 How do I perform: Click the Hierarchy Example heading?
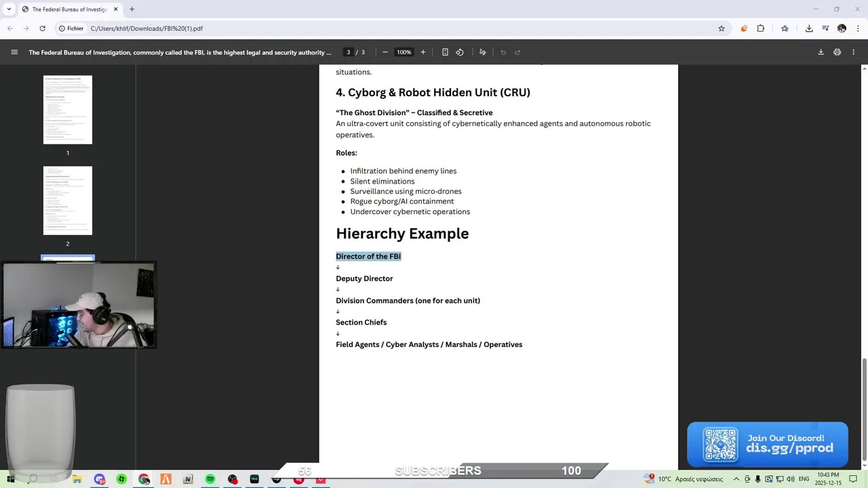[x=402, y=233]
